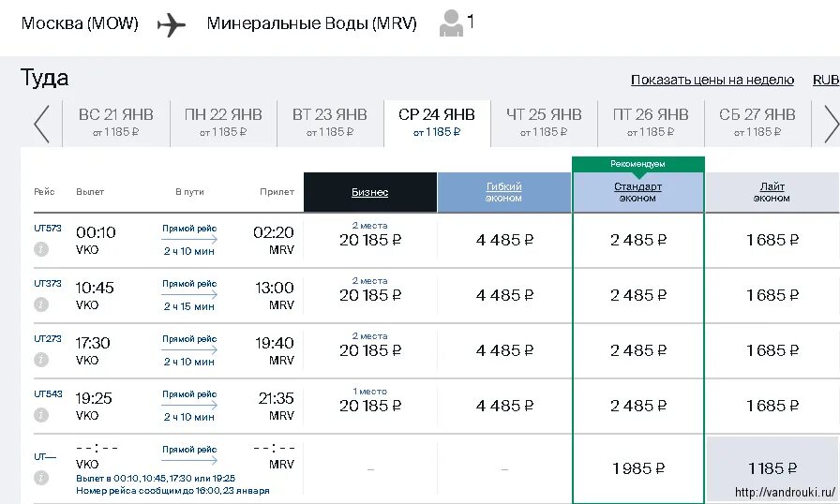Click the next dates right arrow
Viewport: 840px width, 504px height.
point(831,124)
